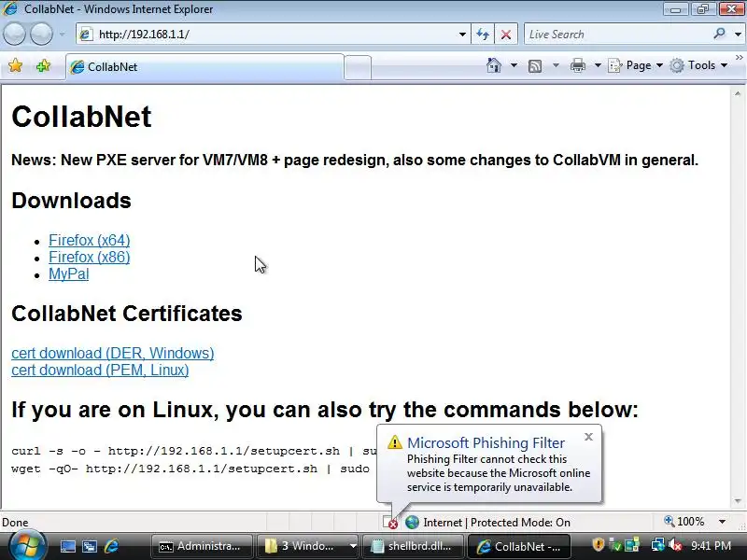The width and height of the screenshot is (747, 560).
Task: Expand the Feeds dropdown arrow
Action: pyautogui.click(x=556, y=65)
